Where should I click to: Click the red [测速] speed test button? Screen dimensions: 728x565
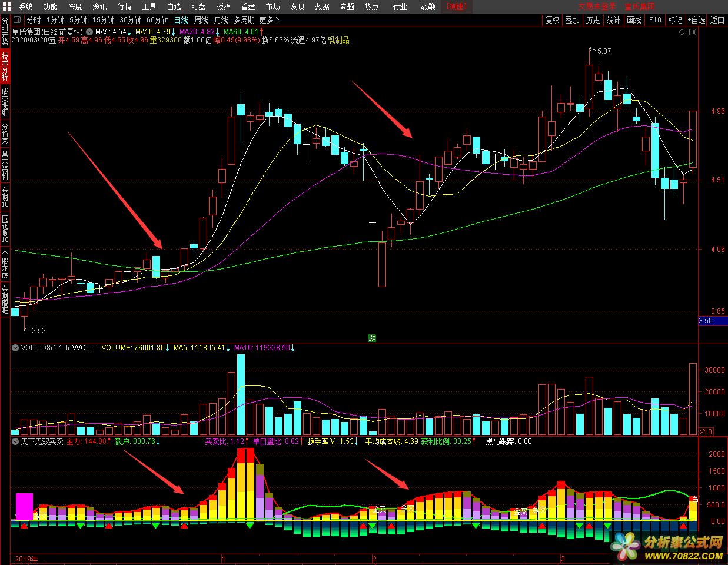pyautogui.click(x=456, y=6)
